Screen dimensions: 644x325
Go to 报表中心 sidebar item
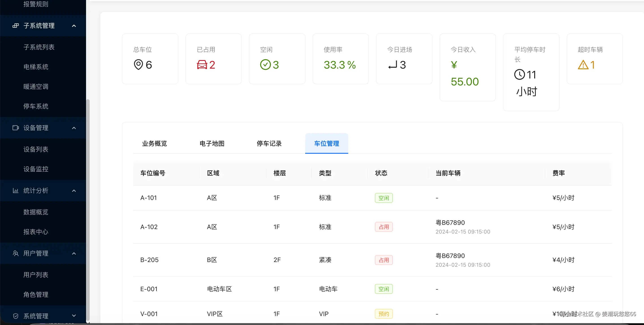click(x=36, y=232)
